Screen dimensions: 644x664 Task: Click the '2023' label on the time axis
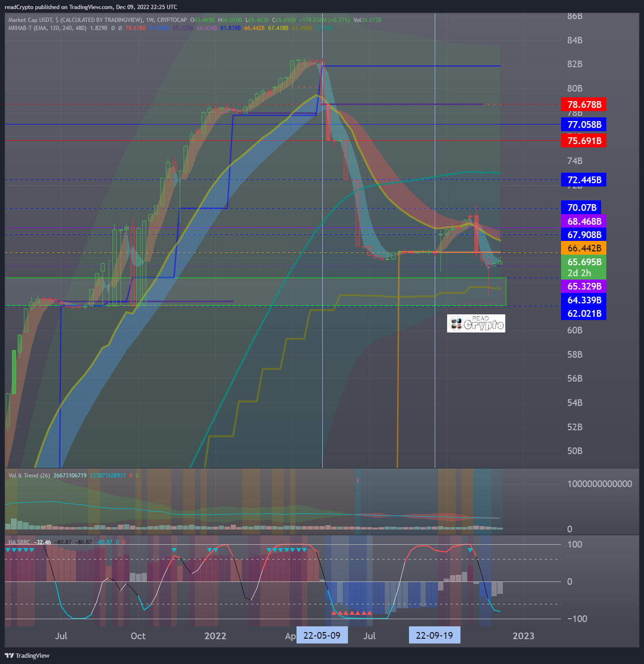523,636
